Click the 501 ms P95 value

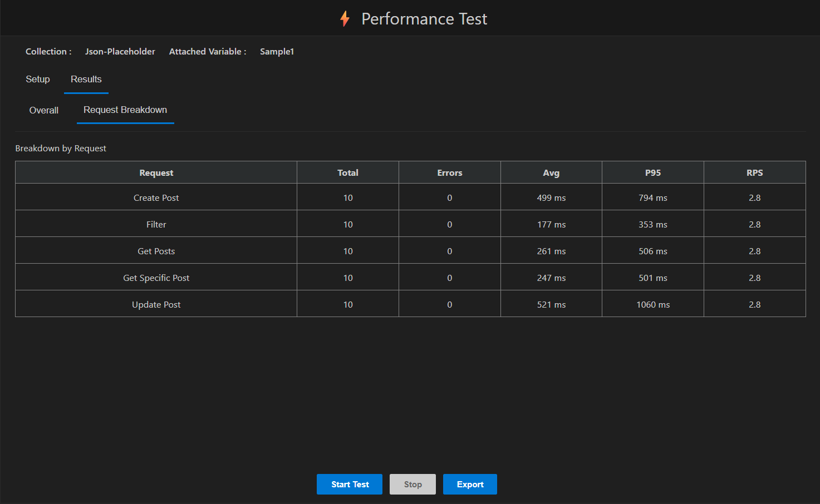tap(653, 278)
